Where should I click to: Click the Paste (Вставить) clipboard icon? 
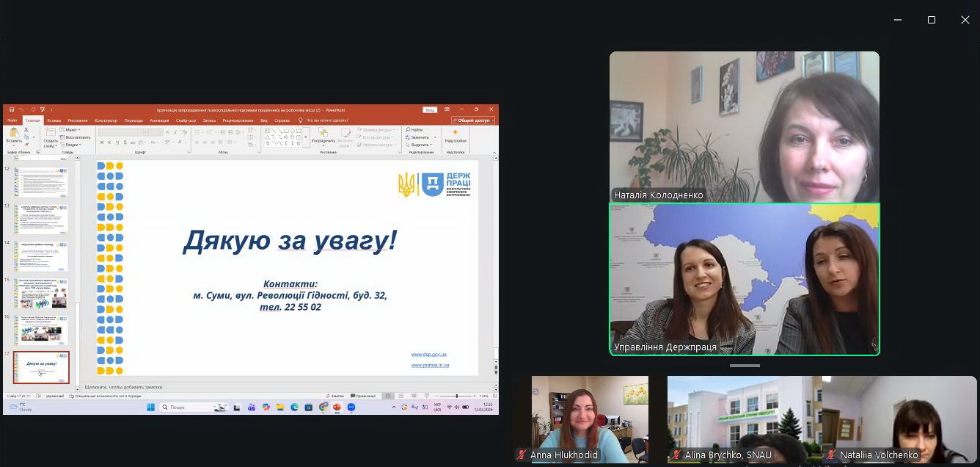(13, 134)
